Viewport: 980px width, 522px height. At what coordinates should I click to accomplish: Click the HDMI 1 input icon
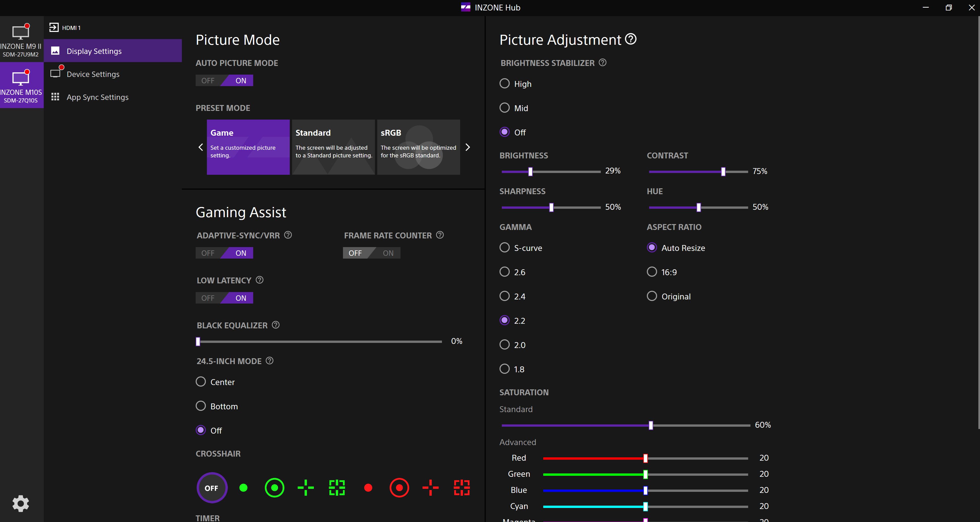point(54,27)
